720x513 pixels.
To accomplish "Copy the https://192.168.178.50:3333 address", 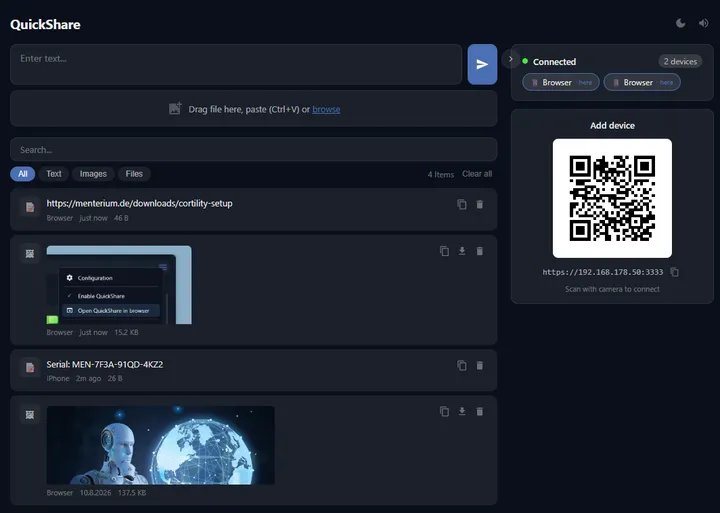I will click(x=674, y=272).
